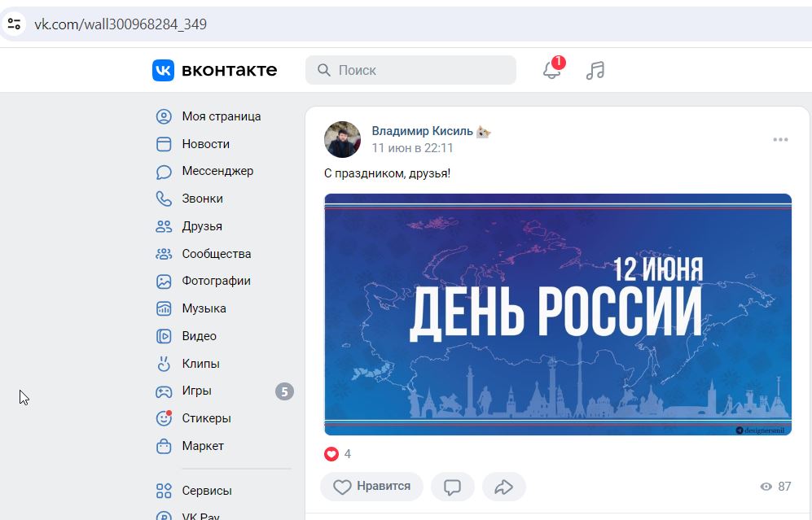
Task: Open the music player note icon
Action: (595, 70)
